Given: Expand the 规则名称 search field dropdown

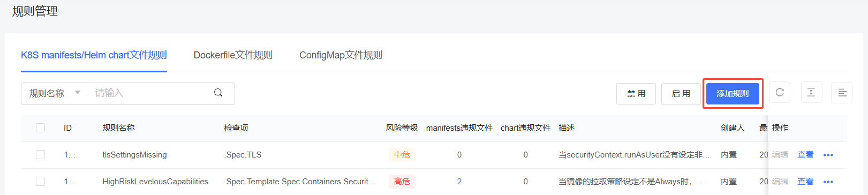Looking at the screenshot, I should (x=55, y=93).
